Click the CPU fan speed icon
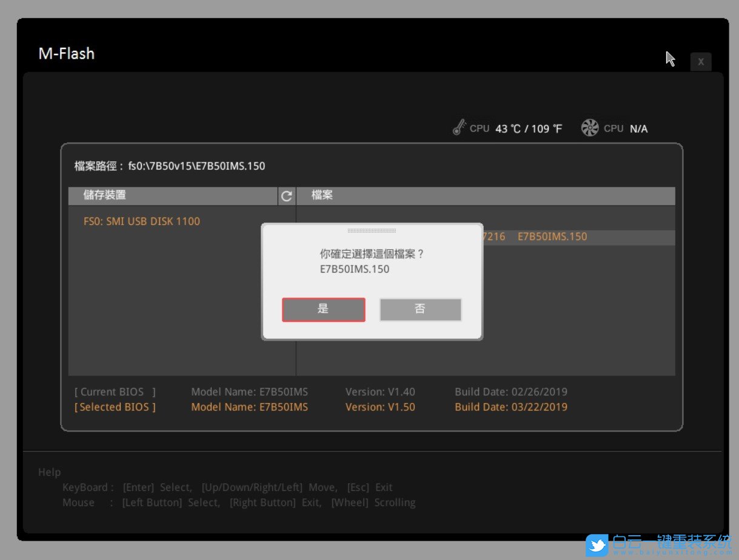Viewport: 739px width, 560px height. (589, 128)
